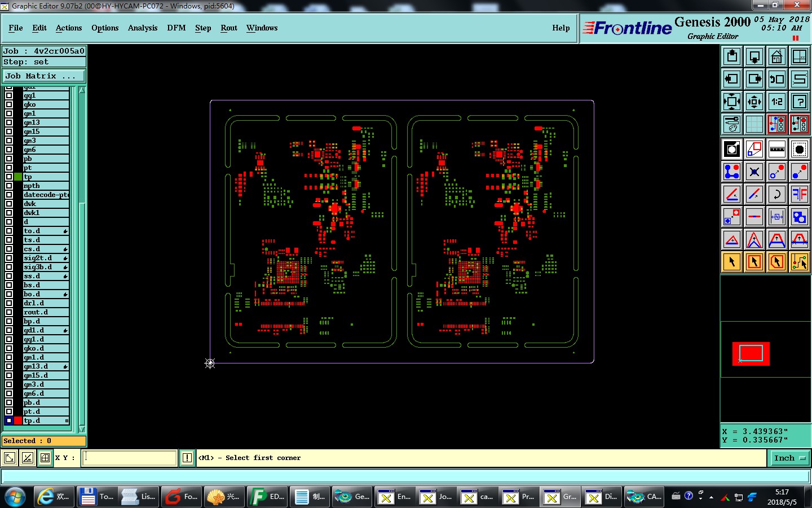Tick the checkbox for layer dwk1
Image resolution: width=812 pixels, height=508 pixels.
tap(9, 213)
